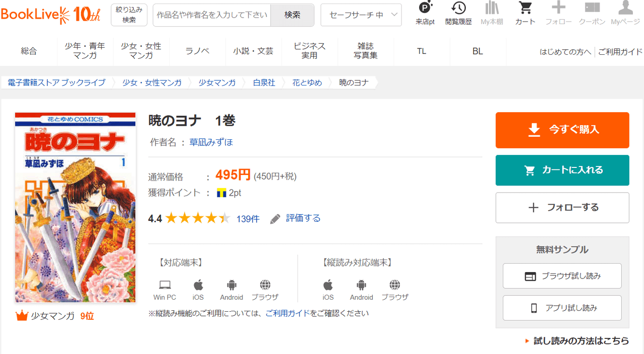Click the star rating bar

(x=198, y=218)
